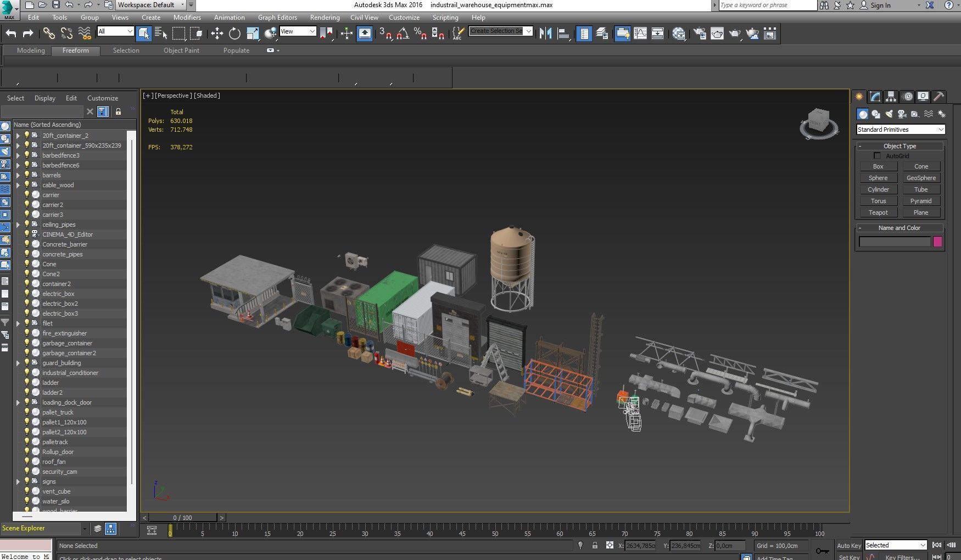
Task: Choose the Rectangular Selection Region tool
Action: pyautogui.click(x=179, y=33)
